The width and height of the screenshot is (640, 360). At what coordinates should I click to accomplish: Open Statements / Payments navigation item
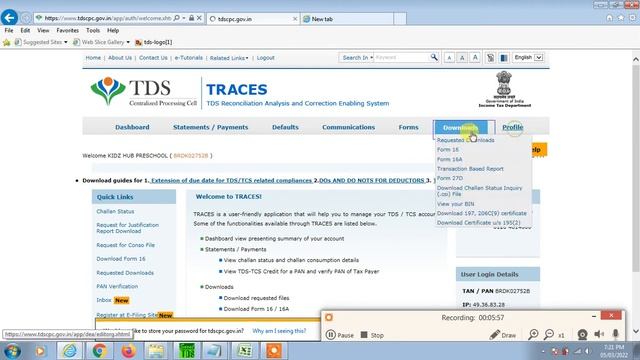click(211, 127)
